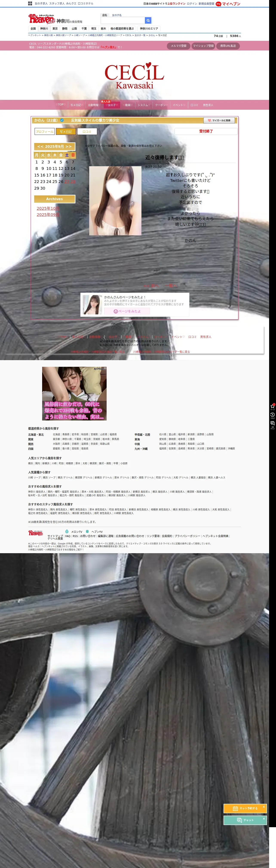
Task: Click the star キープ icon in sidebar
Action: tap(272, 406)
